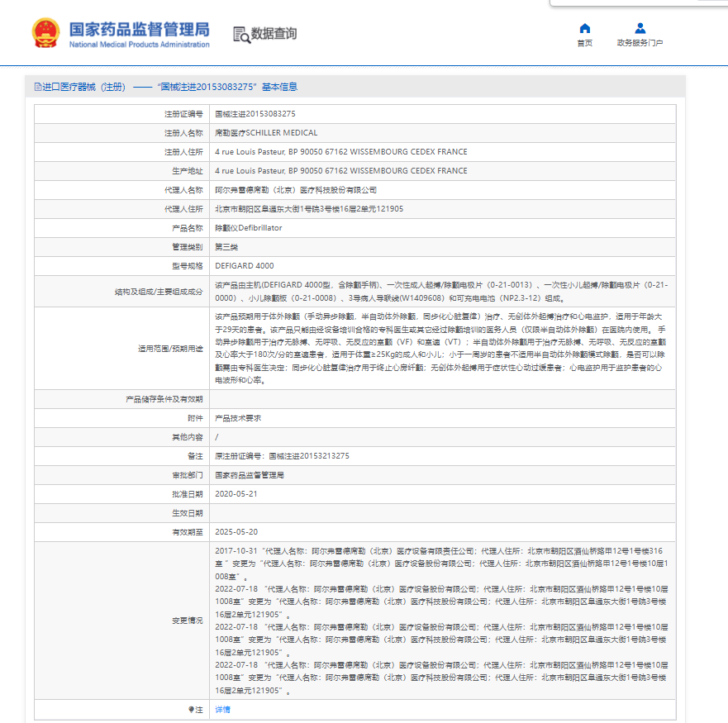Click the 国家药品监督管理局 site title

tap(140, 29)
